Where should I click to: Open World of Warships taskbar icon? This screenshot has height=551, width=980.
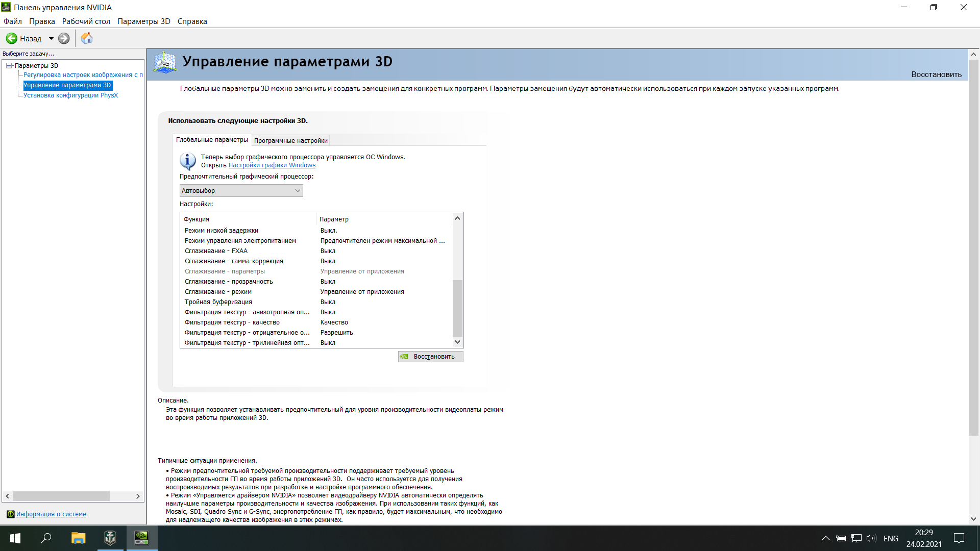110,538
